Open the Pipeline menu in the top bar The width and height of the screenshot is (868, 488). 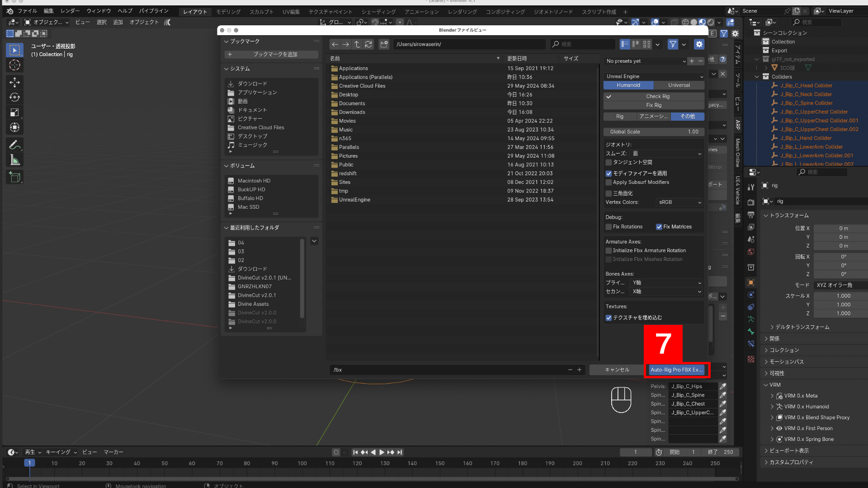coord(153,11)
